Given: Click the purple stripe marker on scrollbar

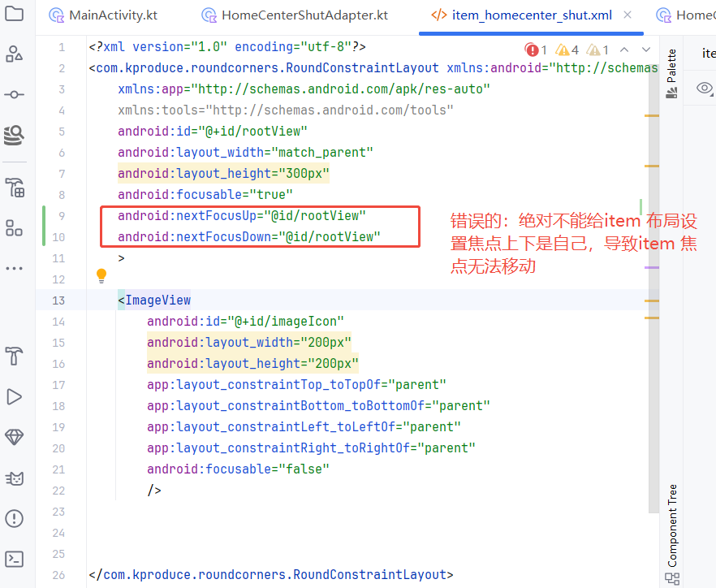Looking at the screenshot, I should click(x=652, y=268).
